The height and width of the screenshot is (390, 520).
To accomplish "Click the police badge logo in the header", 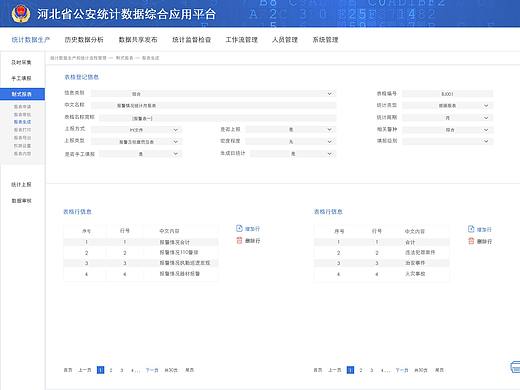I will [21, 14].
